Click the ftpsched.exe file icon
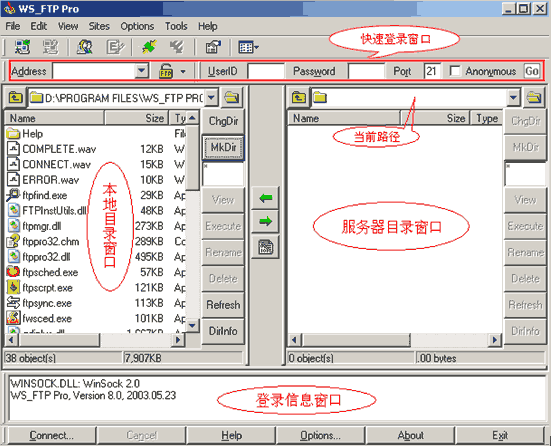551x446 pixels. coord(13,272)
